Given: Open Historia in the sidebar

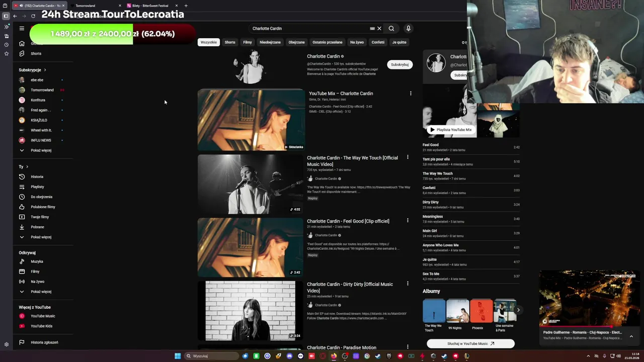Looking at the screenshot, I should (x=37, y=177).
